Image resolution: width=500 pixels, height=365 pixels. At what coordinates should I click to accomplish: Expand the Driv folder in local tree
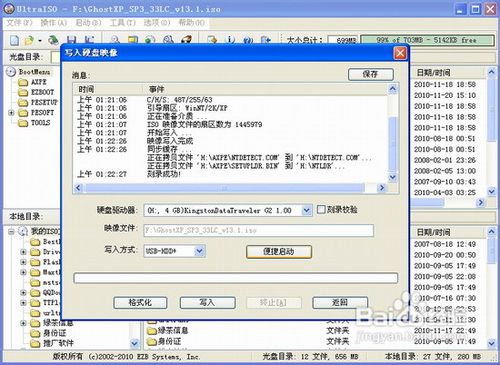tap(23, 252)
